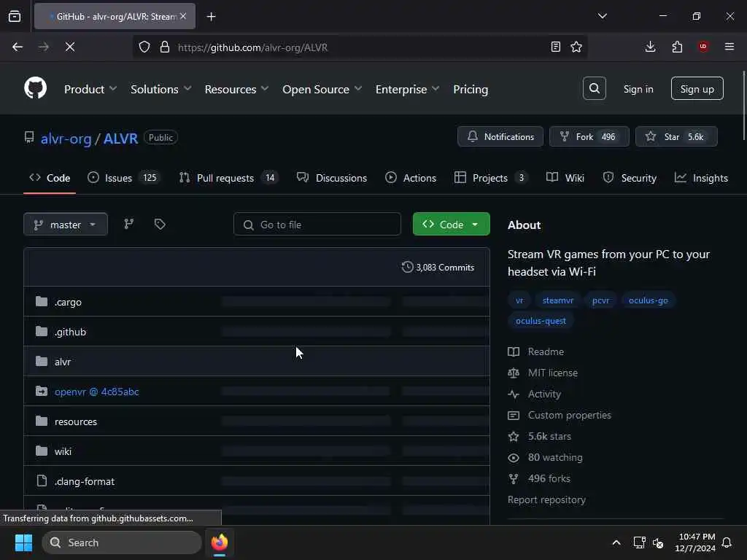The width and height of the screenshot is (747, 560).
Task: Expand the Open Source menu
Action: 322,89
